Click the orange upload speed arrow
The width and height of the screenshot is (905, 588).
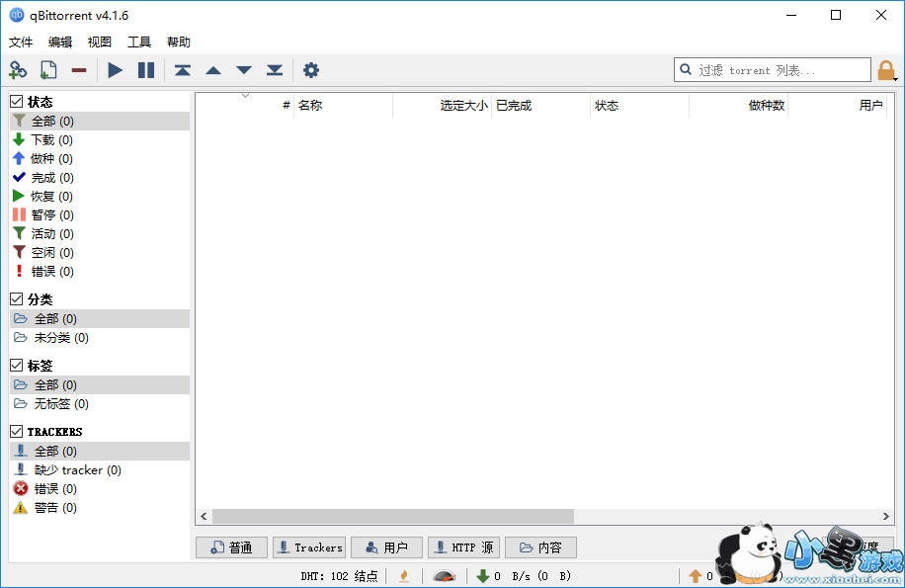(696, 576)
